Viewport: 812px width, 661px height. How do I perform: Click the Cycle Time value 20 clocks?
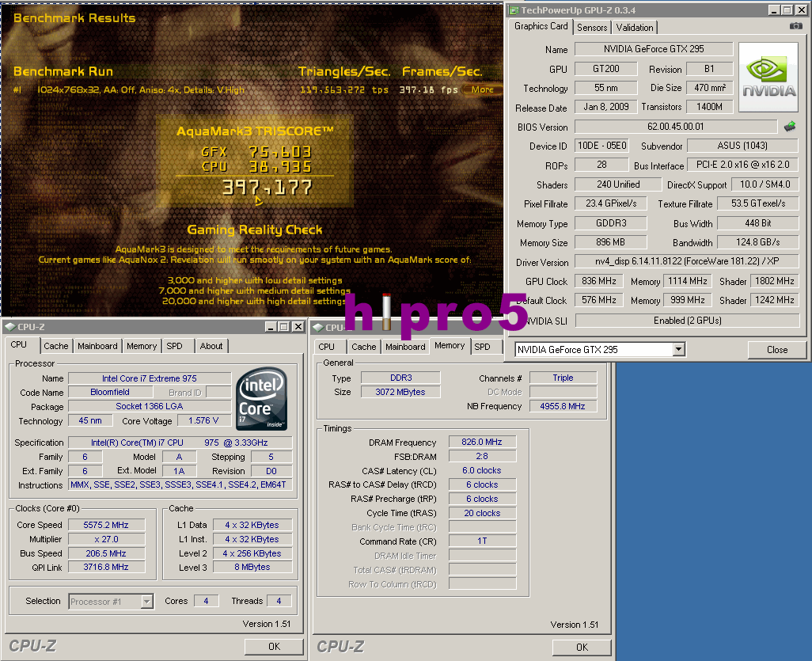point(482,513)
